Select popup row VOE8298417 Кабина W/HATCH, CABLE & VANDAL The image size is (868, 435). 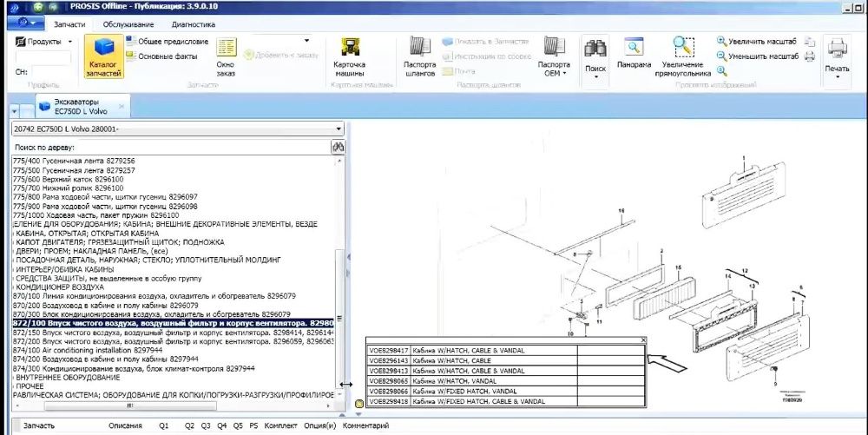[x=506, y=350]
